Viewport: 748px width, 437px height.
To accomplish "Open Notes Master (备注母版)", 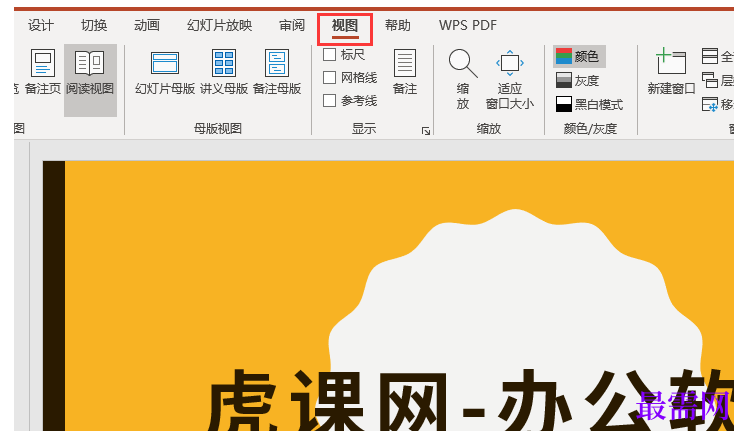I will coord(277,73).
